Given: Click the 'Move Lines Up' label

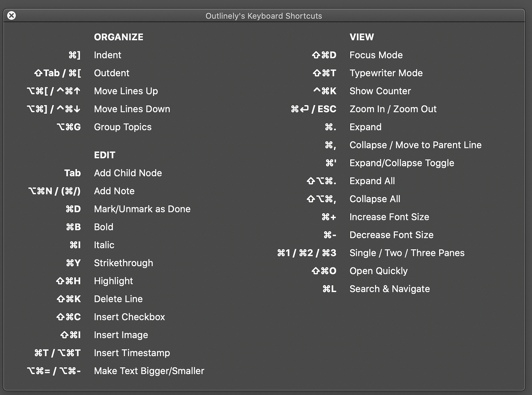Looking at the screenshot, I should click(x=126, y=91).
